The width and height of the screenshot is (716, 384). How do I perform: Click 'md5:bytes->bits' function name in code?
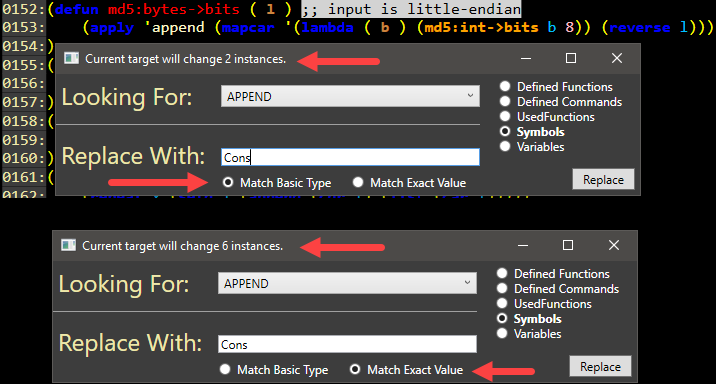pyautogui.click(x=174, y=9)
